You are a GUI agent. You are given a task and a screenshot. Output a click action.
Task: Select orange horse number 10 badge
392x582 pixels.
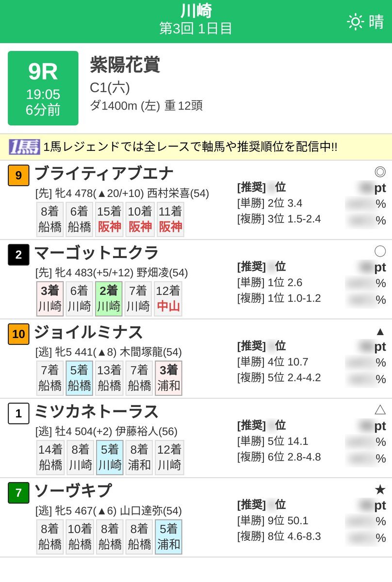(19, 334)
